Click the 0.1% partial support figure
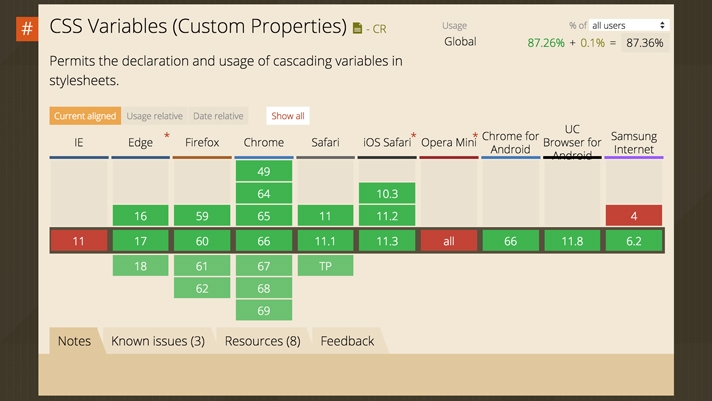Viewport: 712px width, 401px height. (x=593, y=43)
